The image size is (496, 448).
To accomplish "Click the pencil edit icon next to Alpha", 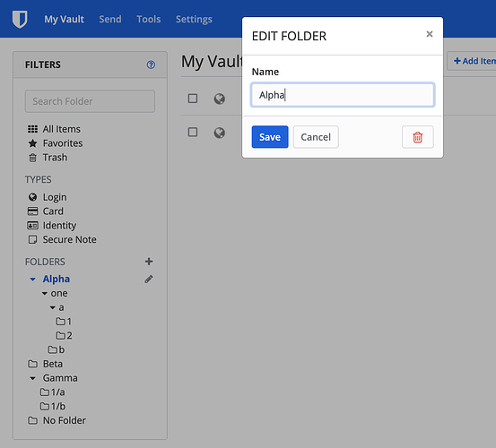I will pos(149,279).
